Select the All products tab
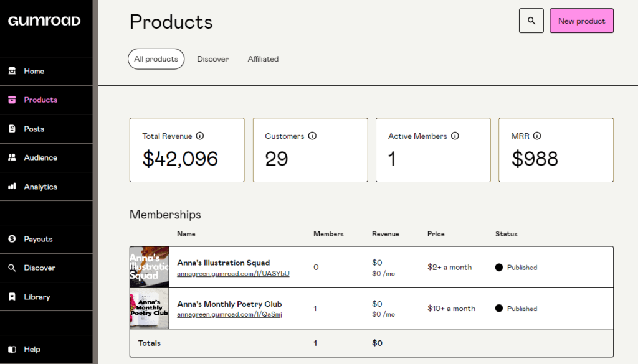 (156, 58)
